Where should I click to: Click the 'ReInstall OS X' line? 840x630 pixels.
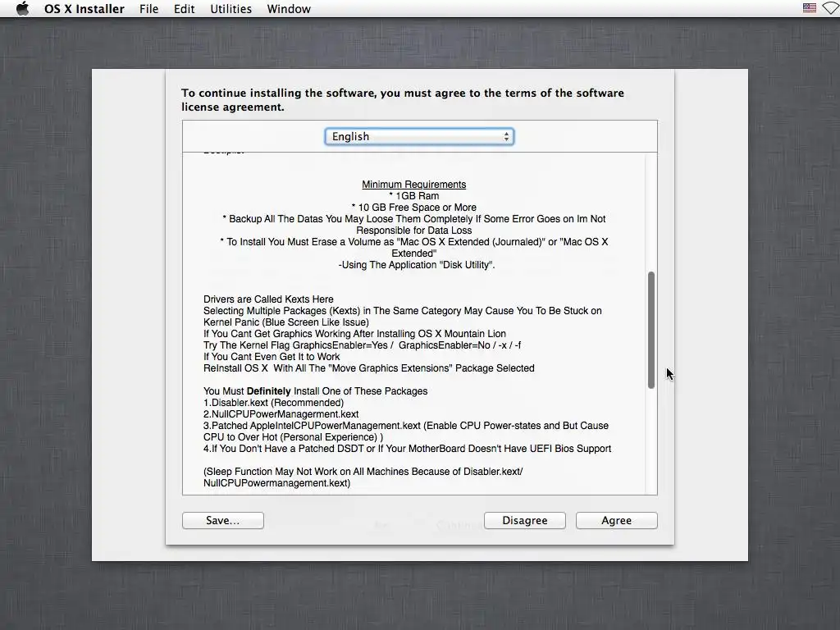point(368,368)
